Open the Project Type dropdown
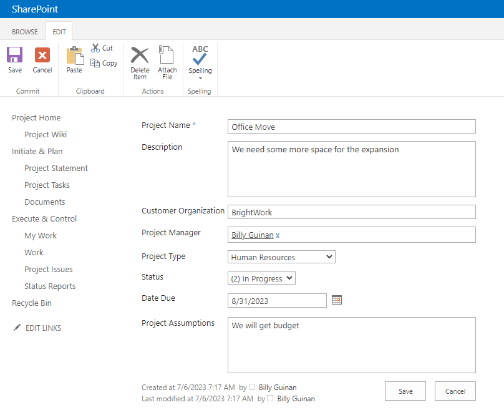The height and width of the screenshot is (420, 504). coord(281,257)
